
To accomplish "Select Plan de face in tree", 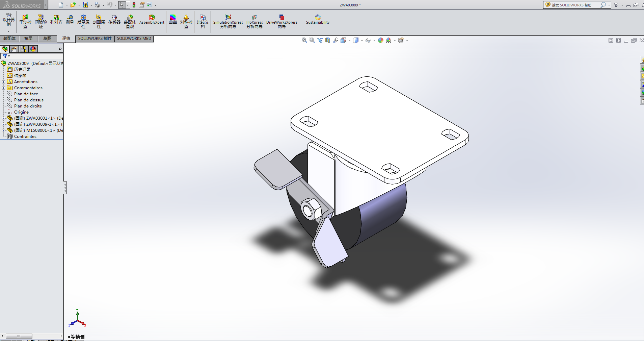I will point(26,94).
